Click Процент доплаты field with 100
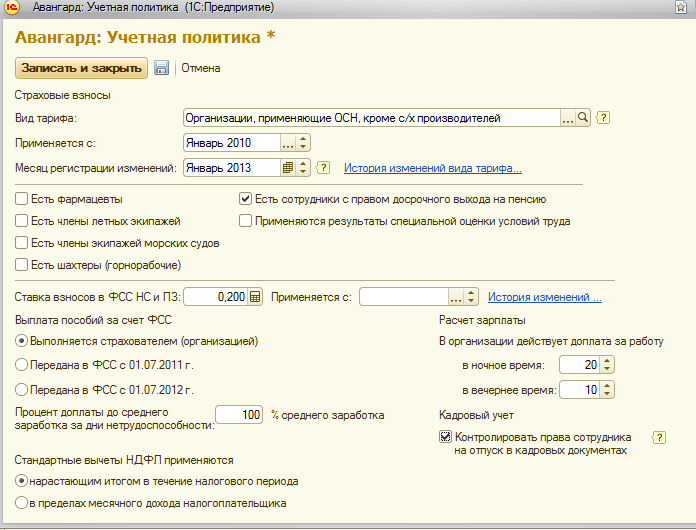The width and height of the screenshot is (696, 530). coord(239,415)
